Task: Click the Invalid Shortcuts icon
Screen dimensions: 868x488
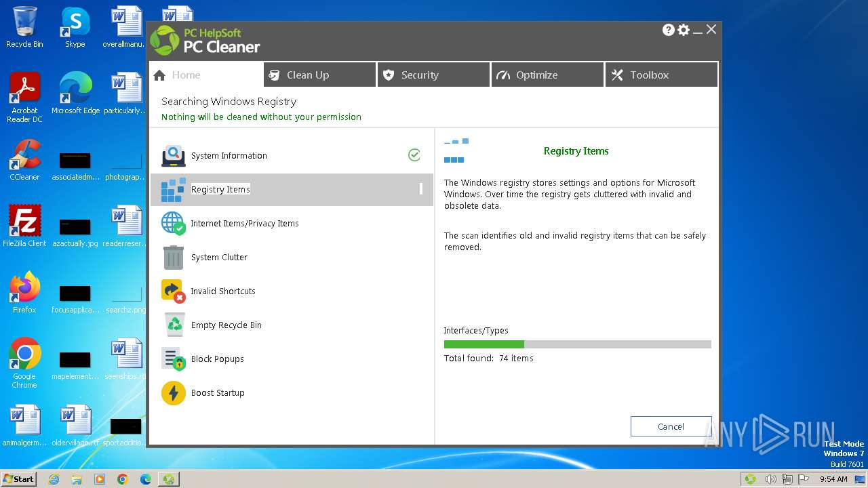Action: click(174, 291)
